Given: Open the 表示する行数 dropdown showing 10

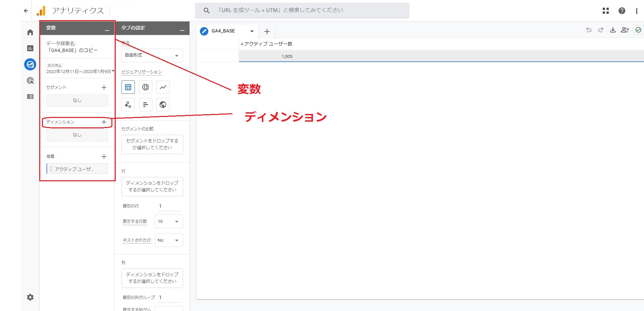Looking at the screenshot, I should click(169, 222).
